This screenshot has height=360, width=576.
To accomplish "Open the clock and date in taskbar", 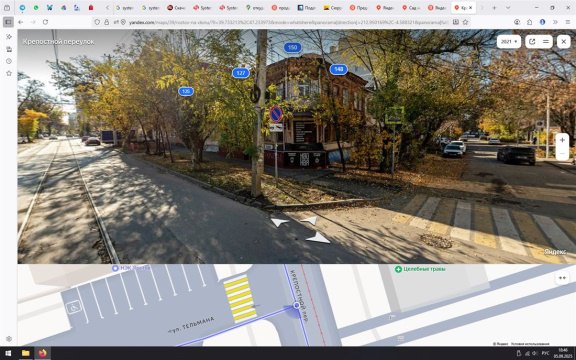I will [x=563, y=353].
